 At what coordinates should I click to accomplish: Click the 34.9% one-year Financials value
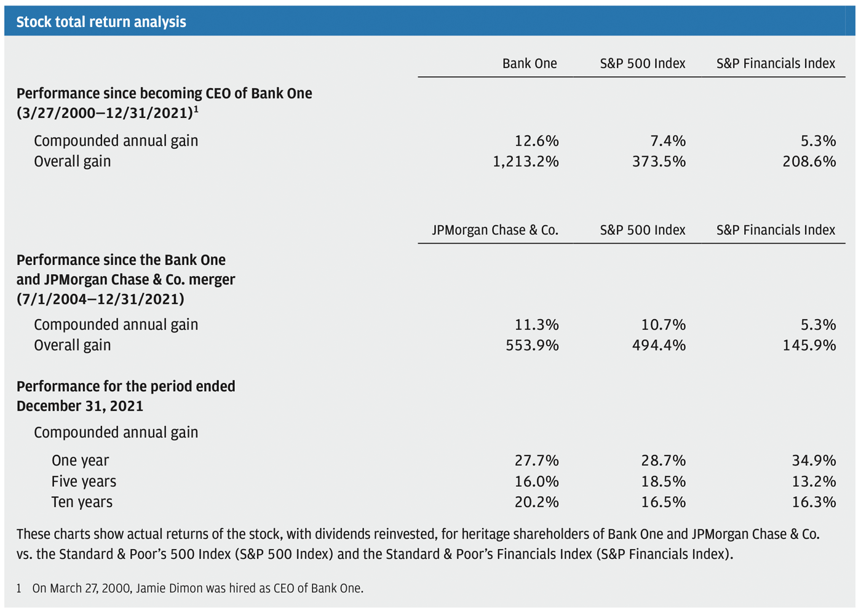(x=814, y=461)
